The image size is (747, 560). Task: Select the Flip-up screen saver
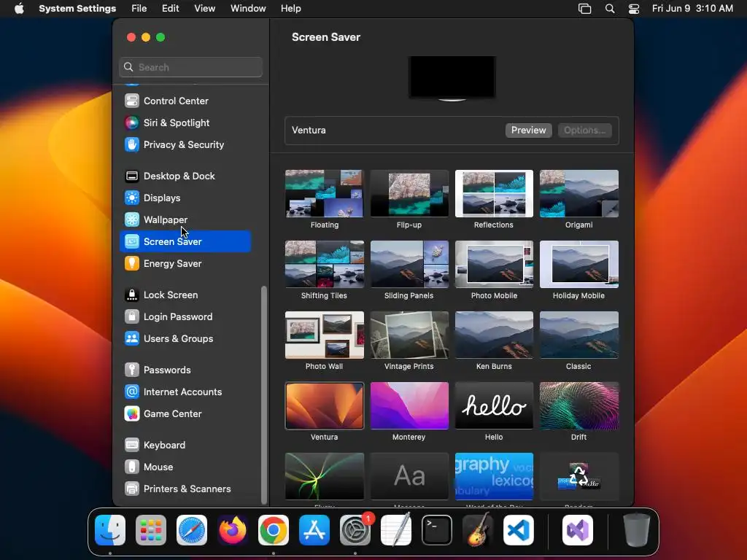(409, 193)
